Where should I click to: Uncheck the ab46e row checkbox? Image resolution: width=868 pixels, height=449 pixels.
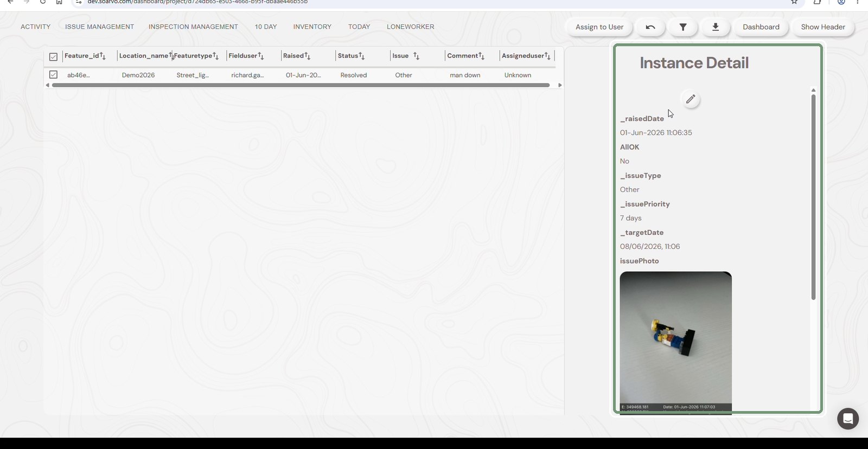[x=53, y=75]
